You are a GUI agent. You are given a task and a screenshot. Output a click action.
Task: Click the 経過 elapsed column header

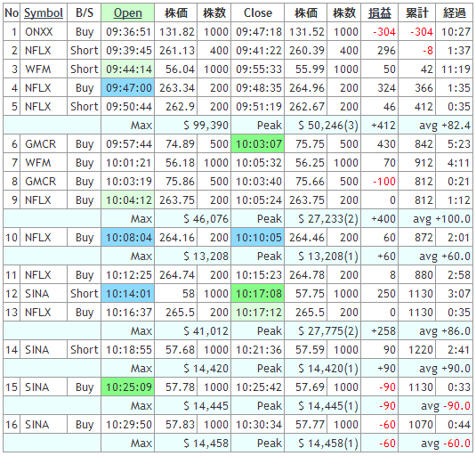click(x=454, y=13)
